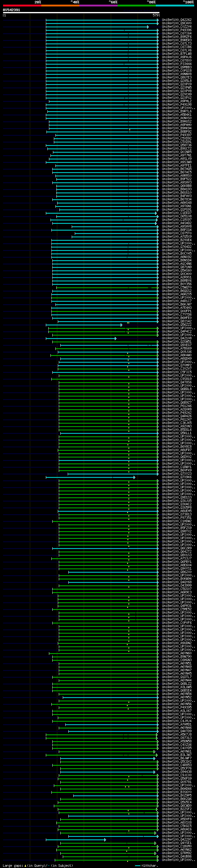Select label UniRef100_P49198

click(x=177, y=104)
